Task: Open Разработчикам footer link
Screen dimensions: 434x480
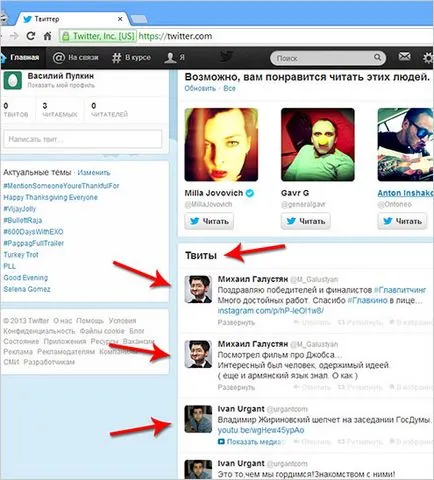Action: (x=49, y=362)
